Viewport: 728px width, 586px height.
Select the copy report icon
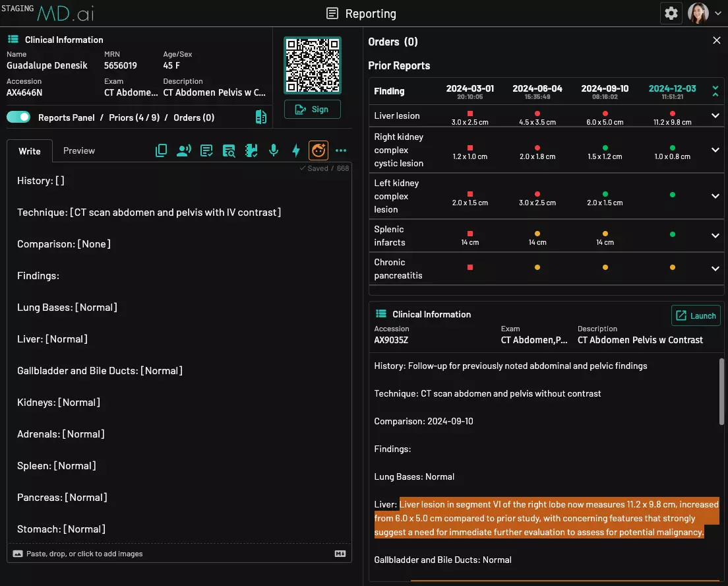click(x=161, y=150)
